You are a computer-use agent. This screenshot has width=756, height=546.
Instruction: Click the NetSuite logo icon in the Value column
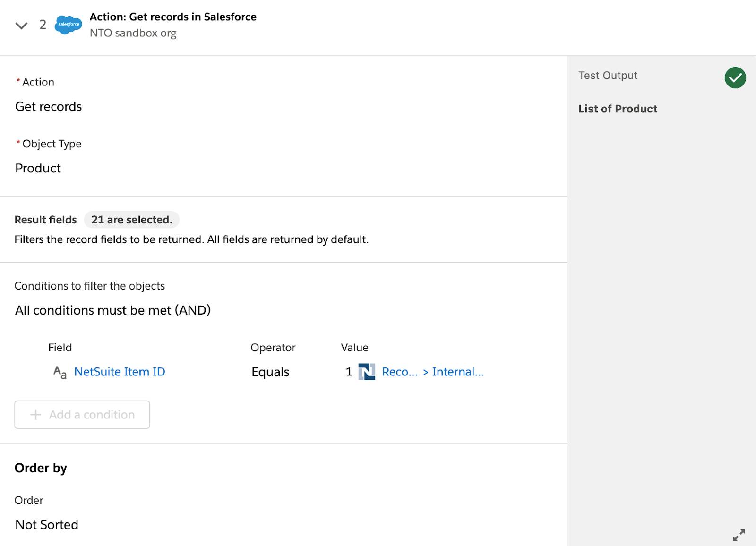click(367, 372)
